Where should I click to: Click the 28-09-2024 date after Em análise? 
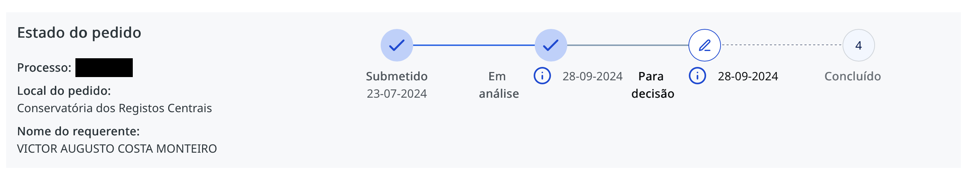click(x=592, y=76)
